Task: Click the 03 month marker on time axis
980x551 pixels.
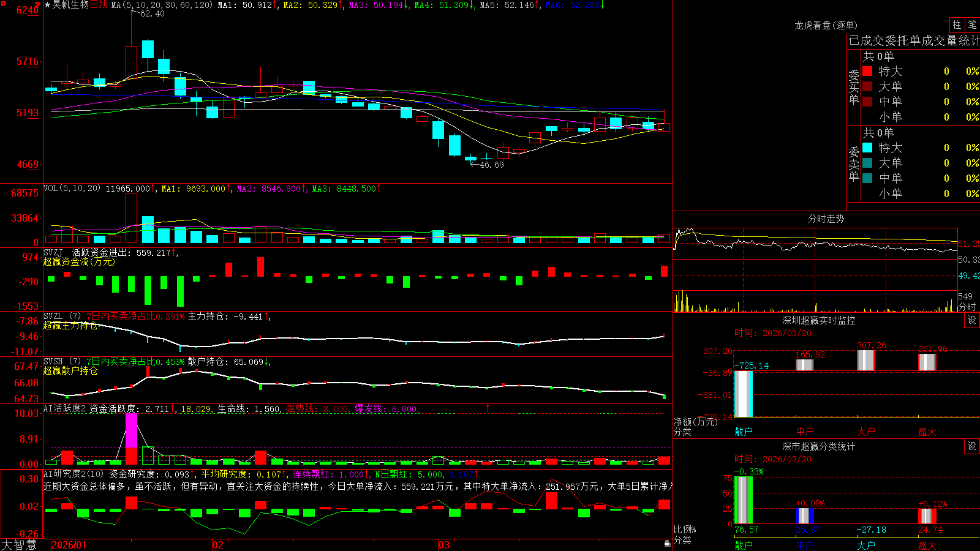Action: coord(444,545)
